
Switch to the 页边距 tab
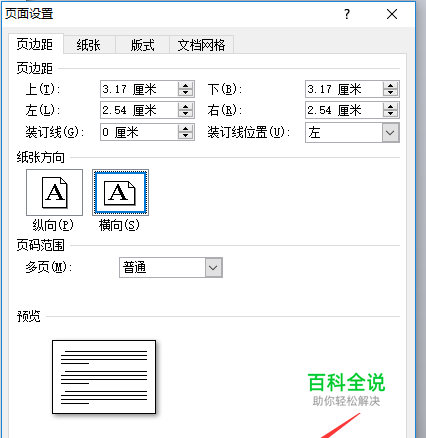point(35,44)
